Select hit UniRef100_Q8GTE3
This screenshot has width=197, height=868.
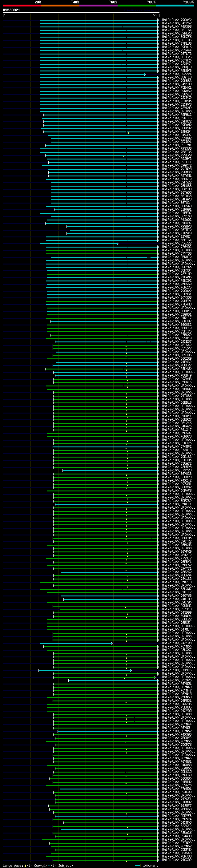pyautogui.click(x=177, y=78)
